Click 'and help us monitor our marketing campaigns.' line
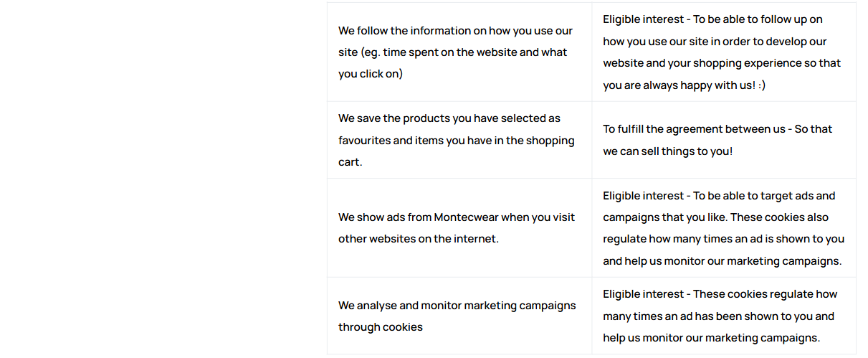868x358 pixels. pos(722,261)
